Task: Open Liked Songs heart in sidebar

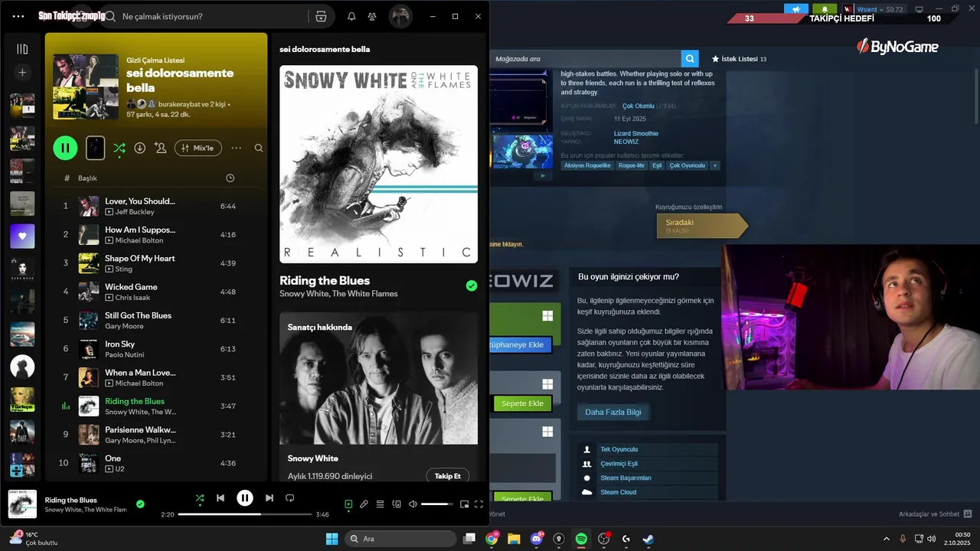Action: coord(22,236)
